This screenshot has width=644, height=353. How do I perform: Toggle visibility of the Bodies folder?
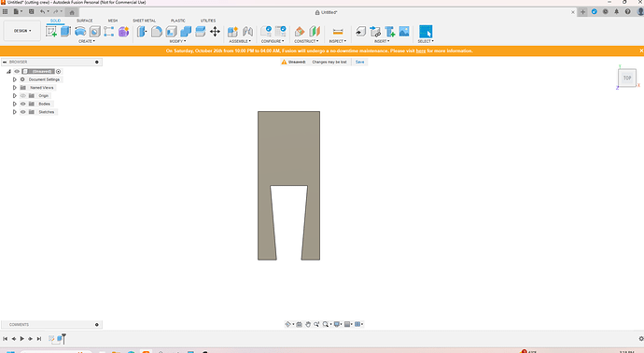(x=23, y=104)
